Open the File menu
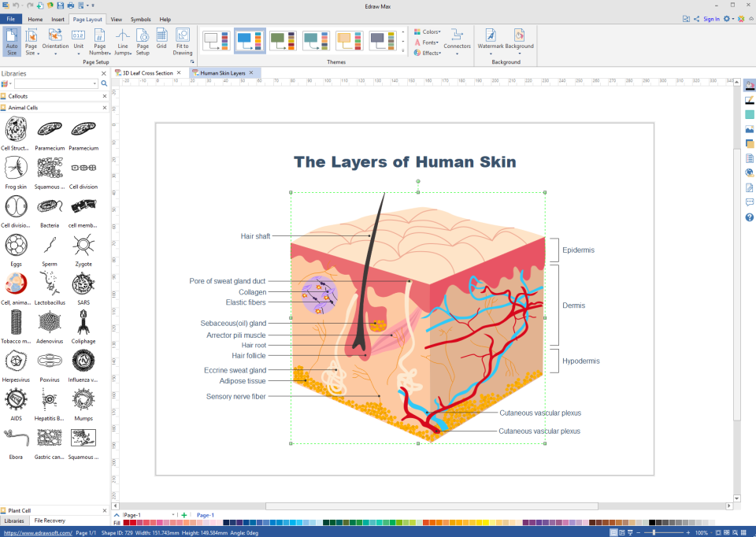The width and height of the screenshot is (756, 537). (11, 19)
